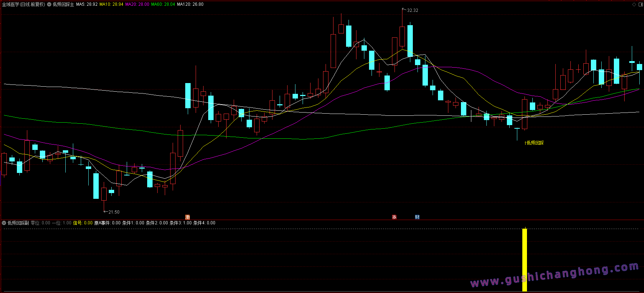The width and height of the screenshot is (644, 293).
Task: Click the diamond icon at top right
Action: point(634,4)
